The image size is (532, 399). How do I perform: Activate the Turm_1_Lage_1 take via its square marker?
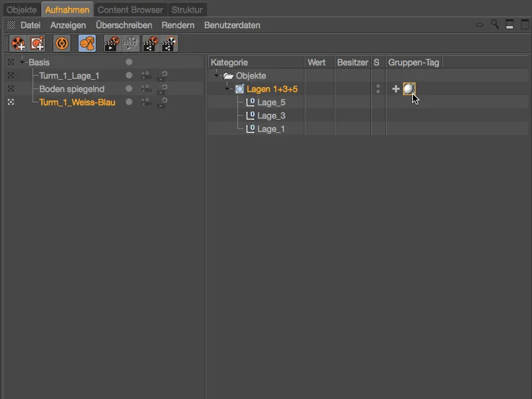pos(11,75)
